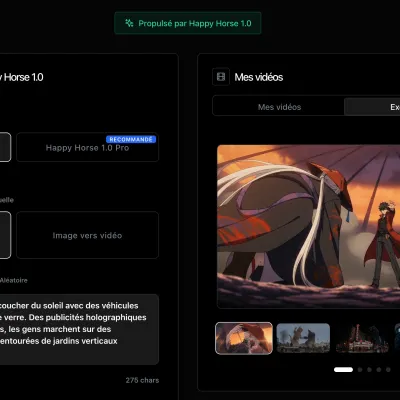The width and height of the screenshot is (400, 400).
Task: Click the sparkle icon in the Propulsé badge
Action: 129,23
